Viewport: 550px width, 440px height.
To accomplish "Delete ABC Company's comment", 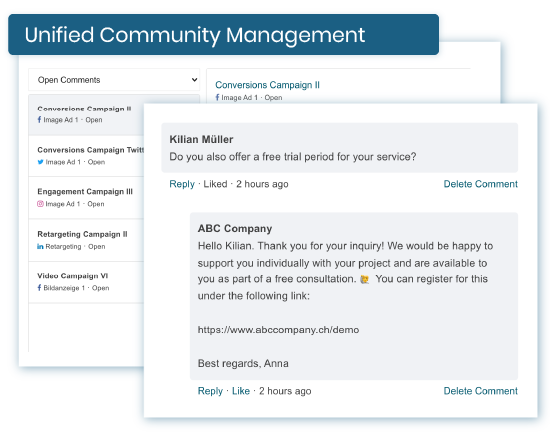I will pyautogui.click(x=481, y=391).
